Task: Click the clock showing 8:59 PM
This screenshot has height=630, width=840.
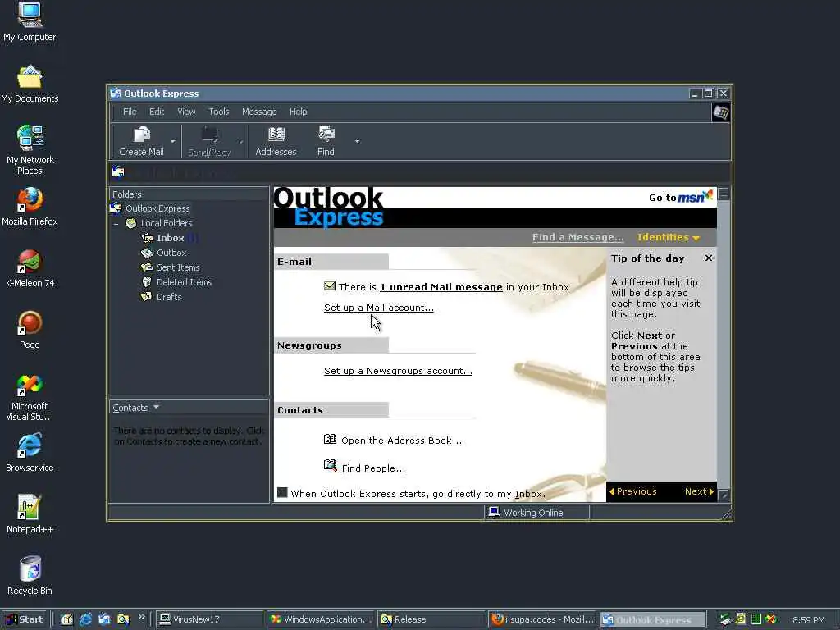Action: pos(808,620)
